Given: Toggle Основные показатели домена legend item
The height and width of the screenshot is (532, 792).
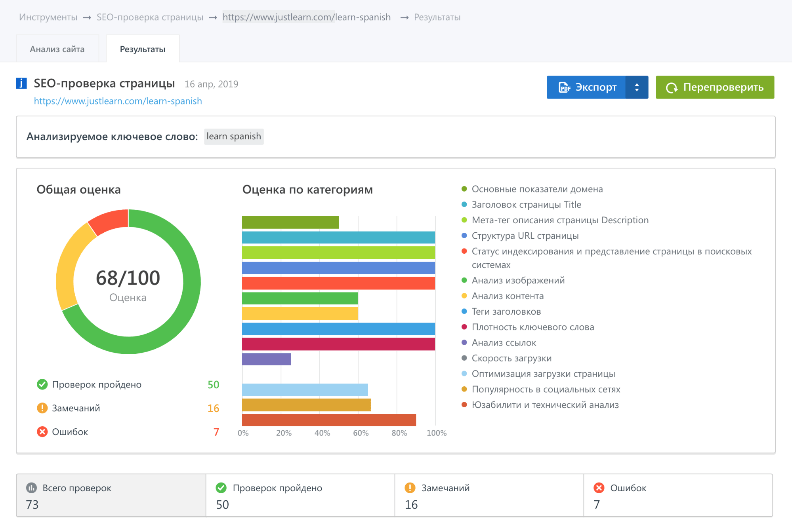Looking at the screenshot, I should point(532,189).
